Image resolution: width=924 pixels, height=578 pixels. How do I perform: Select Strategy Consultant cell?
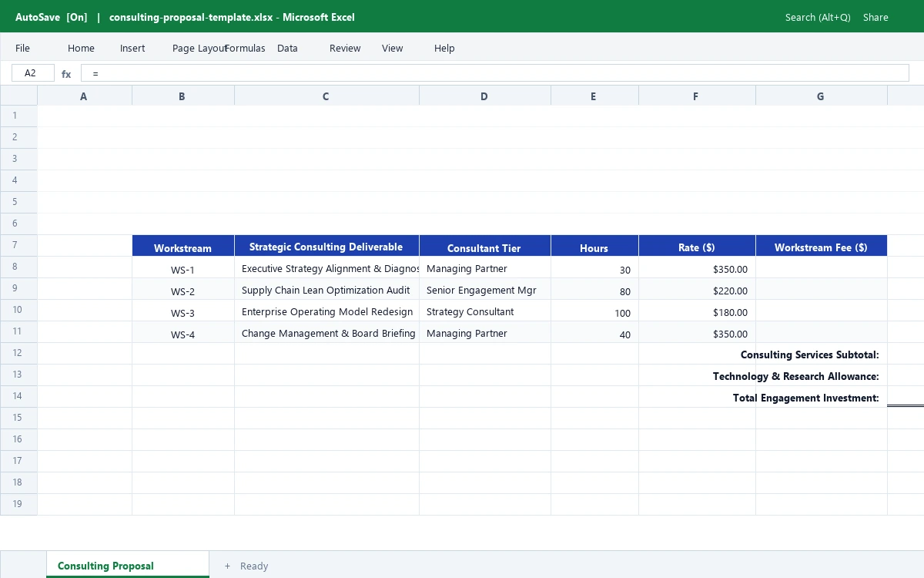click(x=485, y=311)
